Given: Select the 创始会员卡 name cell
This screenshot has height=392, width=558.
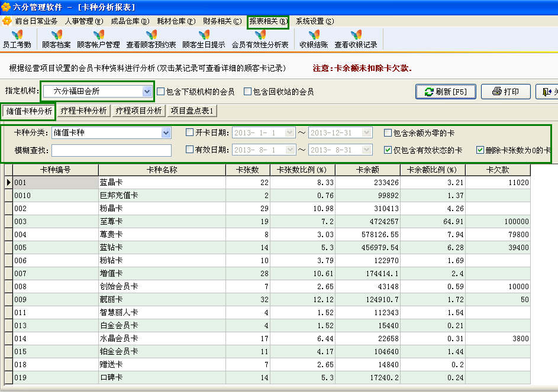Looking at the screenshot, I should click(x=162, y=287).
